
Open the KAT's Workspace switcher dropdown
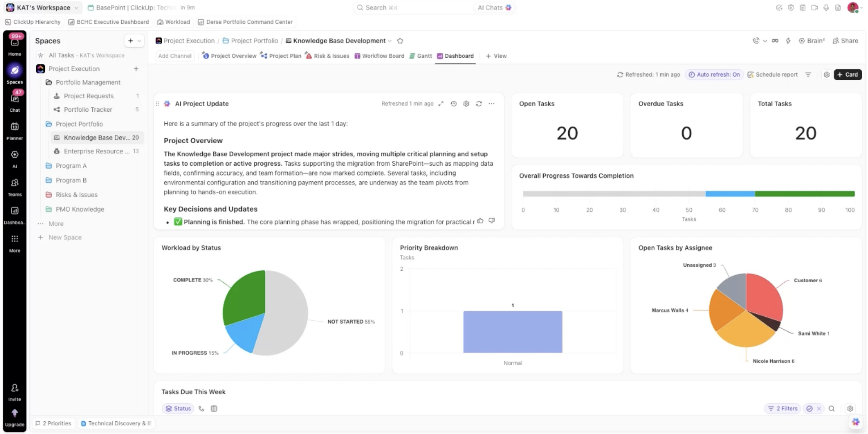pos(43,8)
